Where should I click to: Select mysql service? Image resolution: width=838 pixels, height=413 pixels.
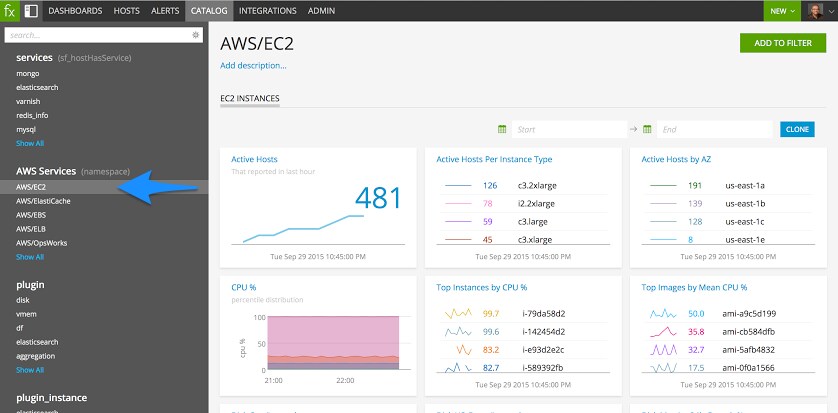point(26,129)
